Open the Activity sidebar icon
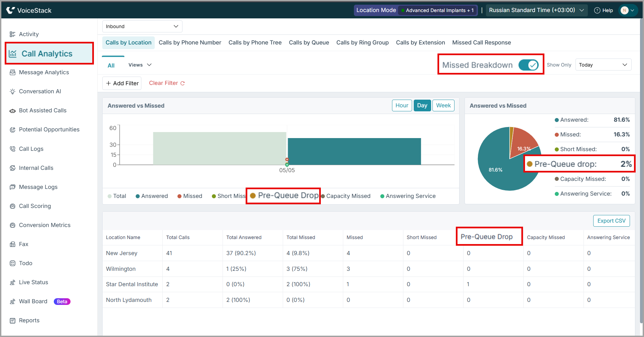Viewport: 644px width, 337px height. pos(12,34)
